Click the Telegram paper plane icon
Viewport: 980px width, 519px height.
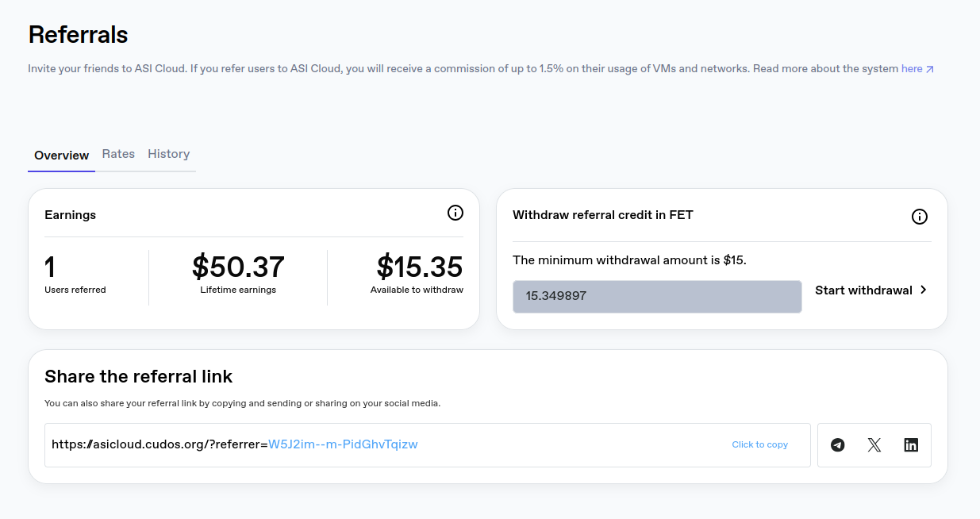click(x=837, y=445)
